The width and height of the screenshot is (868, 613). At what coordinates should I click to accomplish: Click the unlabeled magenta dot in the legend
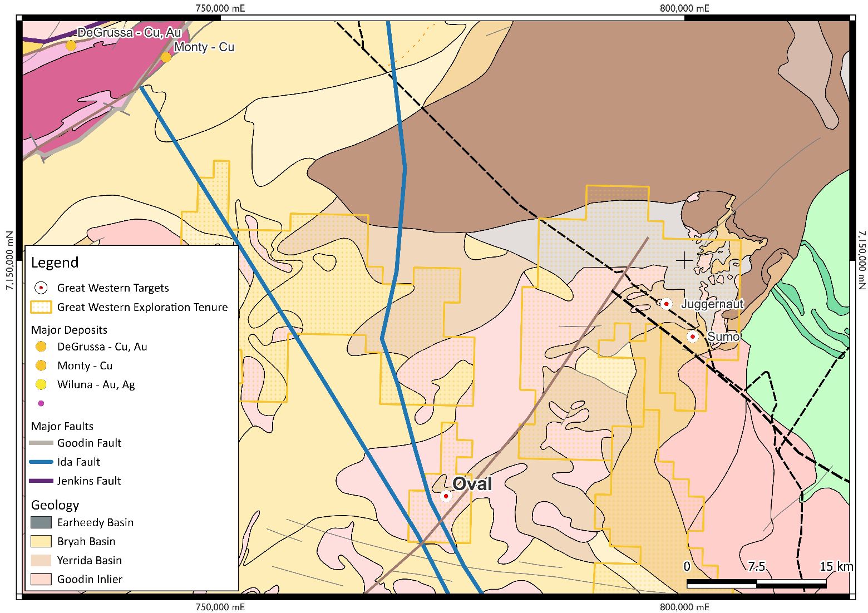(41, 403)
